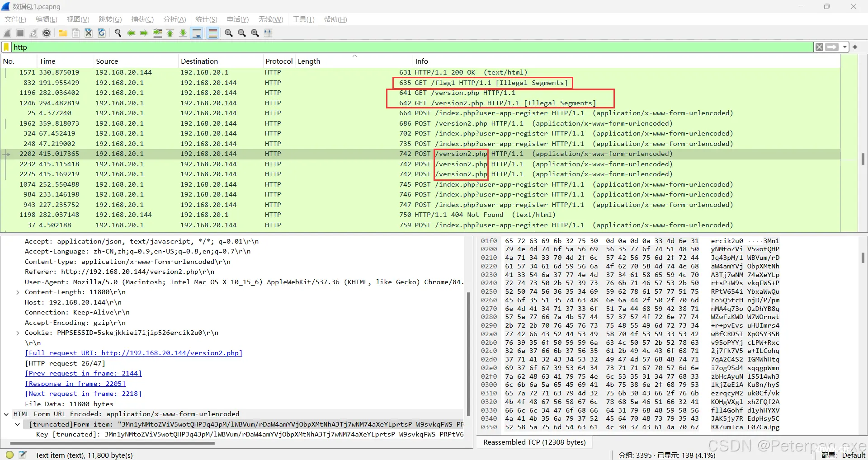This screenshot has width=868, height=460.
Task: Restart the current capture
Action: coord(33,33)
